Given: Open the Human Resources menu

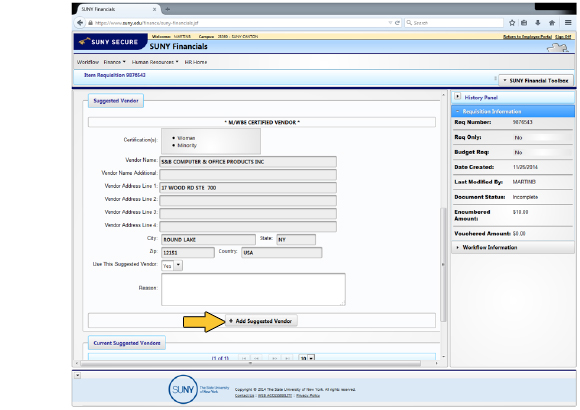Looking at the screenshot, I should 155,62.
